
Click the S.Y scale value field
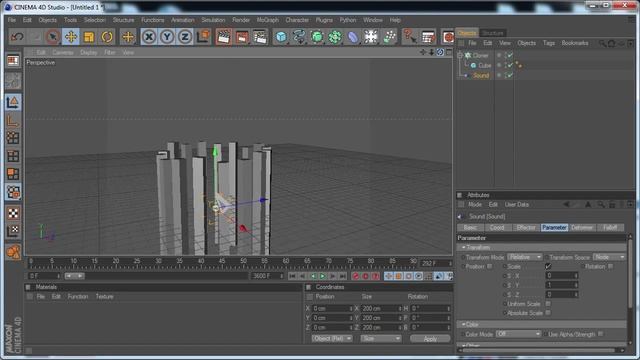click(562, 285)
